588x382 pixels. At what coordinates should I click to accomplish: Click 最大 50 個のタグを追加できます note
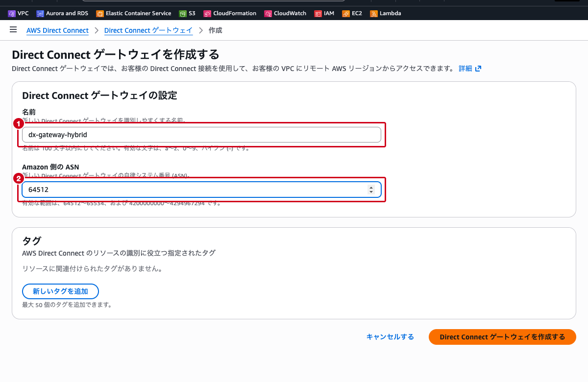[x=67, y=305]
